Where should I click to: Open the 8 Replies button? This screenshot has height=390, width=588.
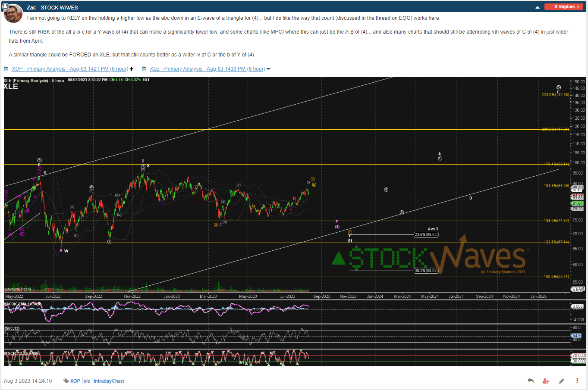pyautogui.click(x=564, y=7)
